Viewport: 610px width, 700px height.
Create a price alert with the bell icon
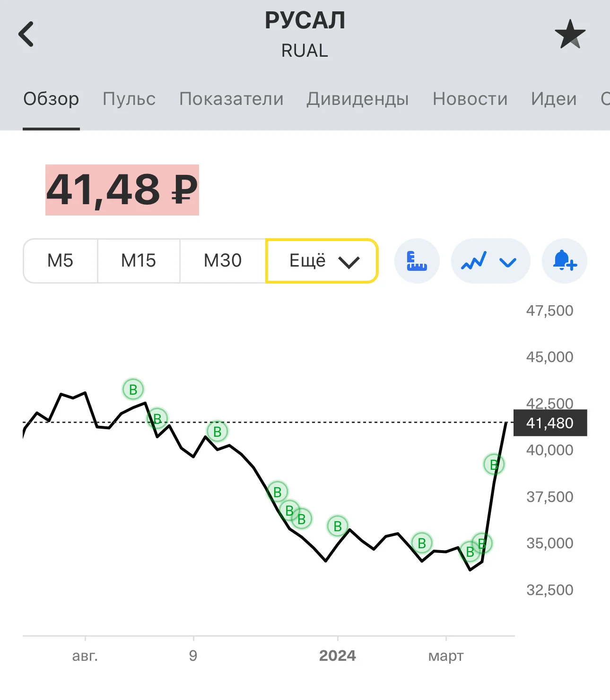pyautogui.click(x=565, y=261)
